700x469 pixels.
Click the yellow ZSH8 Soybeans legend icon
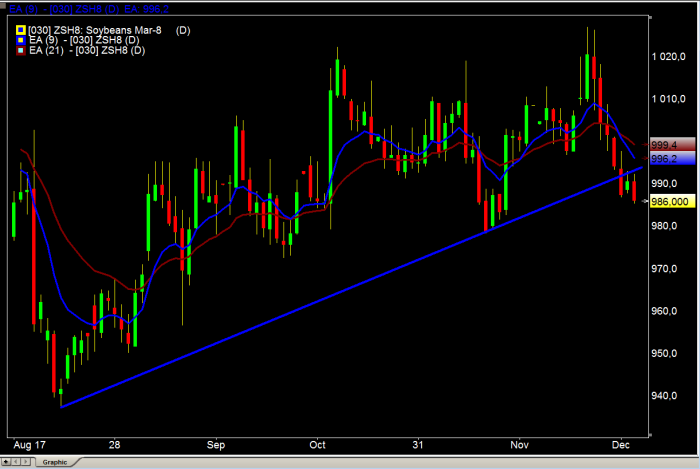point(21,30)
